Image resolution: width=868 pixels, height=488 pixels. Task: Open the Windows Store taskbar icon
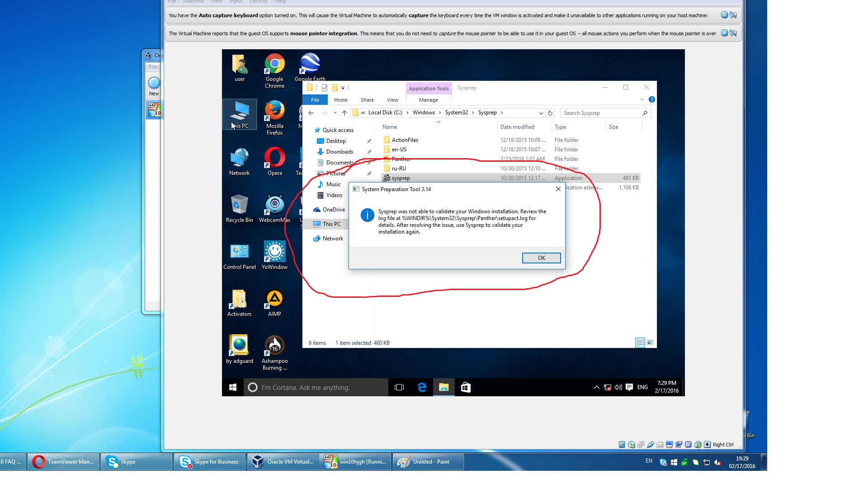(466, 387)
